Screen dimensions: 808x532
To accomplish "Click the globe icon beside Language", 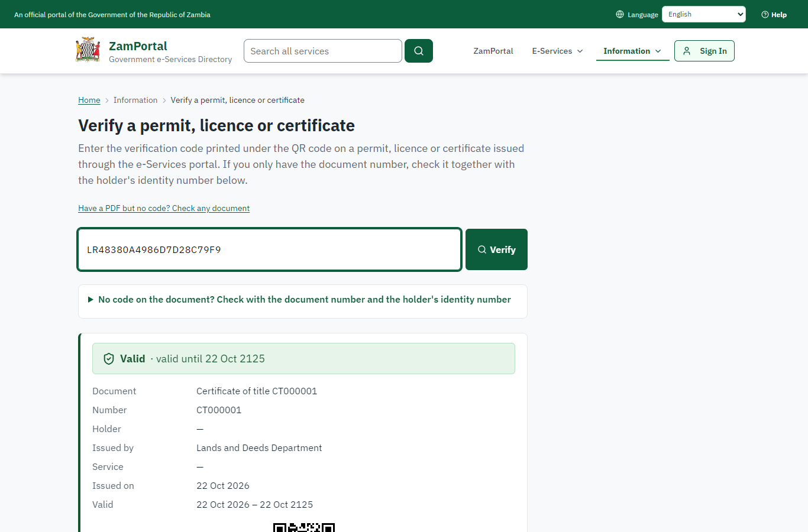I will [620, 14].
